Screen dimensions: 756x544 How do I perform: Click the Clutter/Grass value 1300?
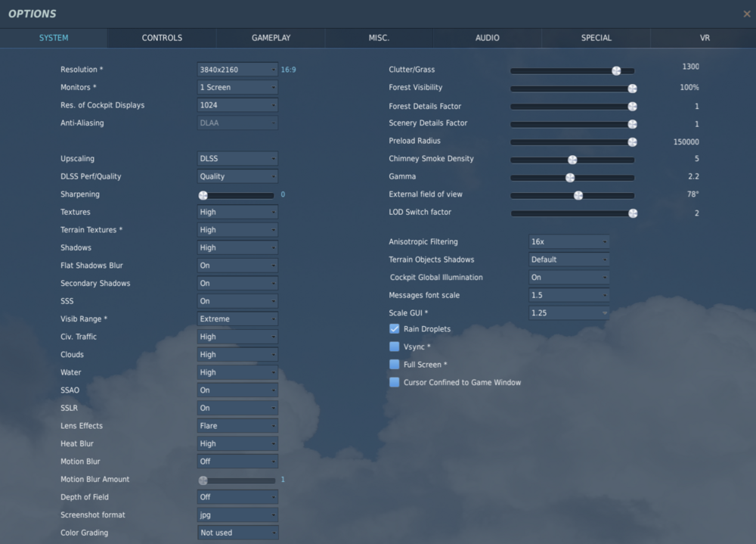[690, 67]
